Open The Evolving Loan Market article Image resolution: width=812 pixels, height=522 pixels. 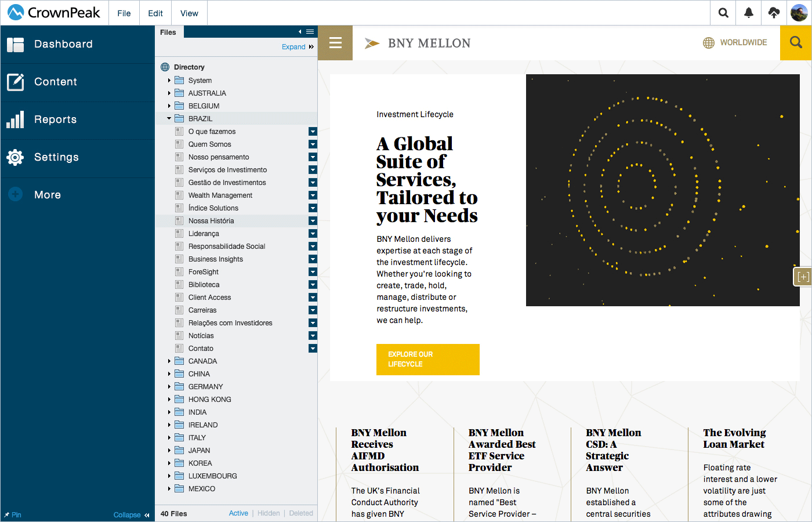(734, 438)
